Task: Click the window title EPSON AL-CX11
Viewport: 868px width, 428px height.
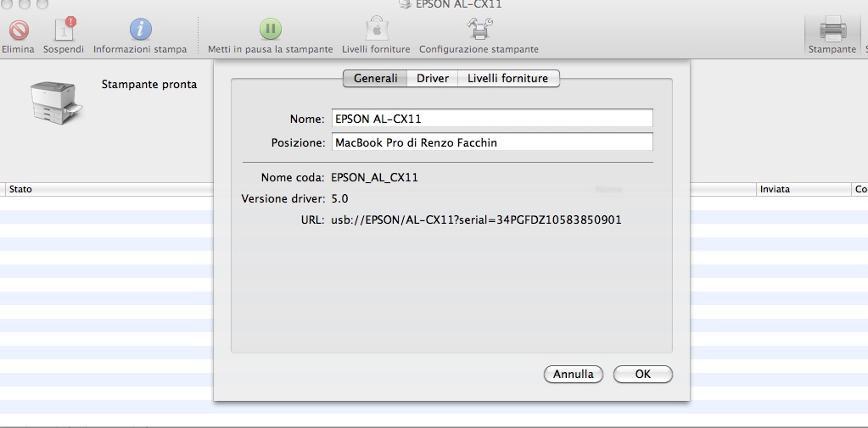Action: click(x=458, y=4)
